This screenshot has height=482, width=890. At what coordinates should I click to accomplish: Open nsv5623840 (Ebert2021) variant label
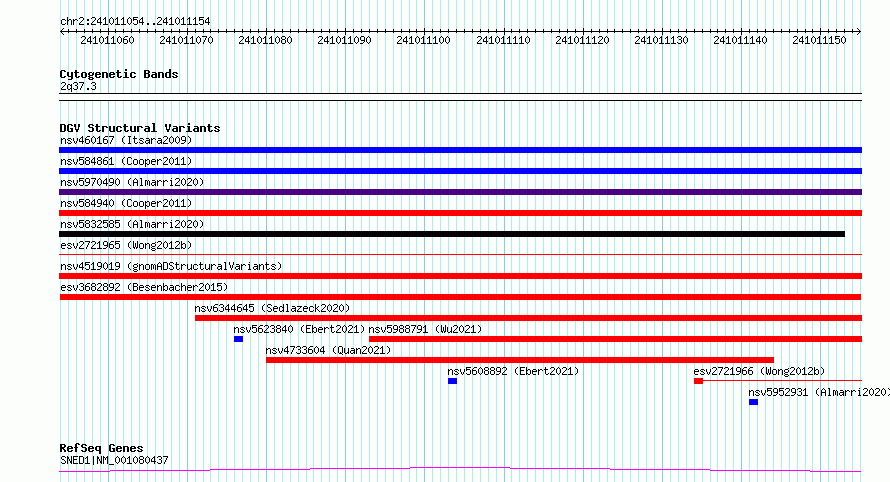click(x=299, y=329)
